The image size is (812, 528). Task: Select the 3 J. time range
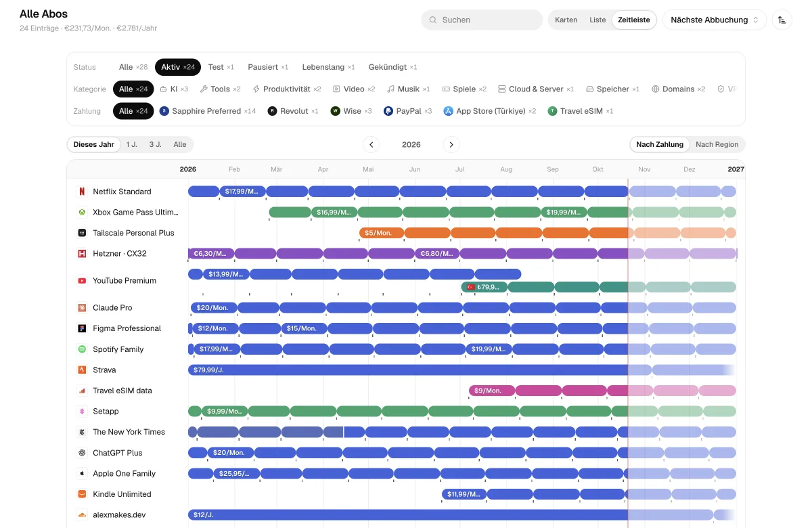(x=156, y=144)
